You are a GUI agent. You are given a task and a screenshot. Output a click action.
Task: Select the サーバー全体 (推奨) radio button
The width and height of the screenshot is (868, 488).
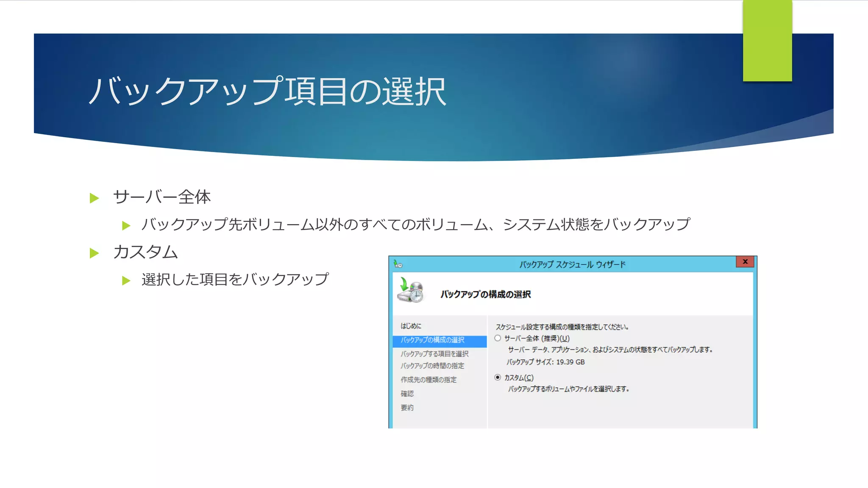coord(498,338)
